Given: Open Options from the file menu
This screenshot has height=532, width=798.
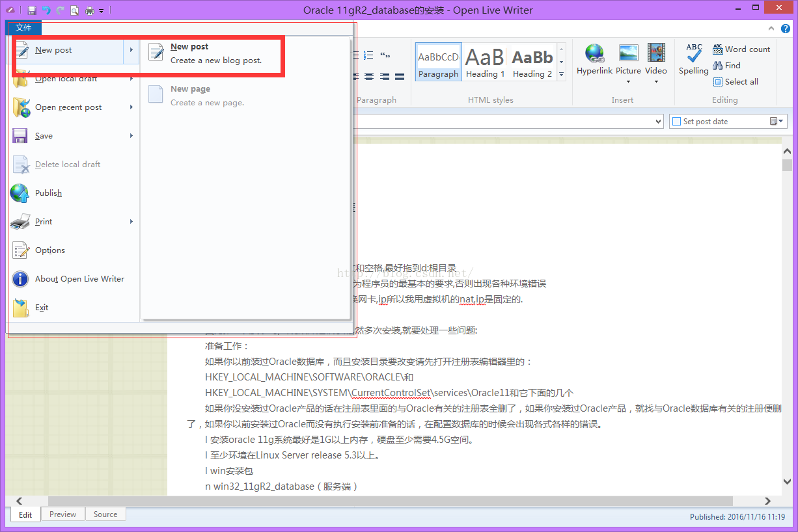Looking at the screenshot, I should click(x=74, y=250).
